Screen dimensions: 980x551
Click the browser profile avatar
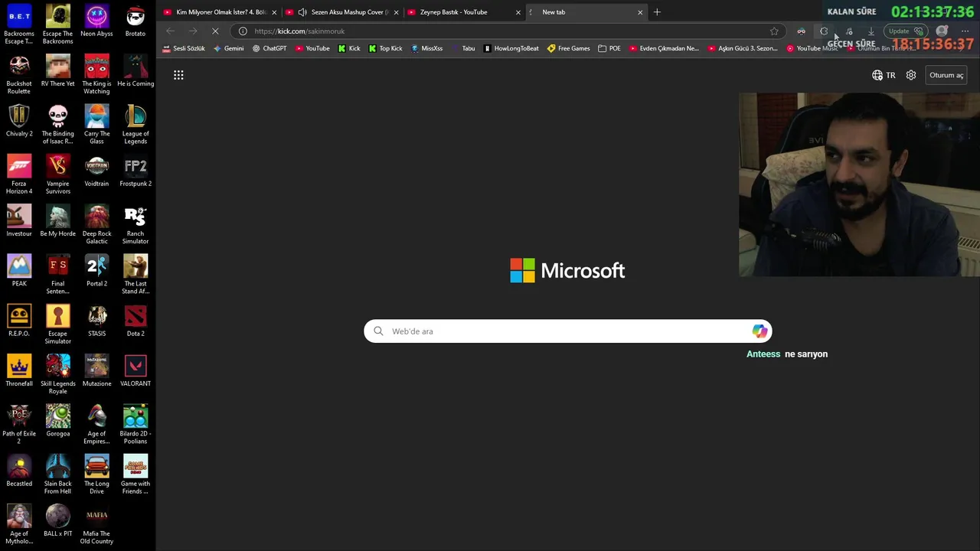[942, 31]
